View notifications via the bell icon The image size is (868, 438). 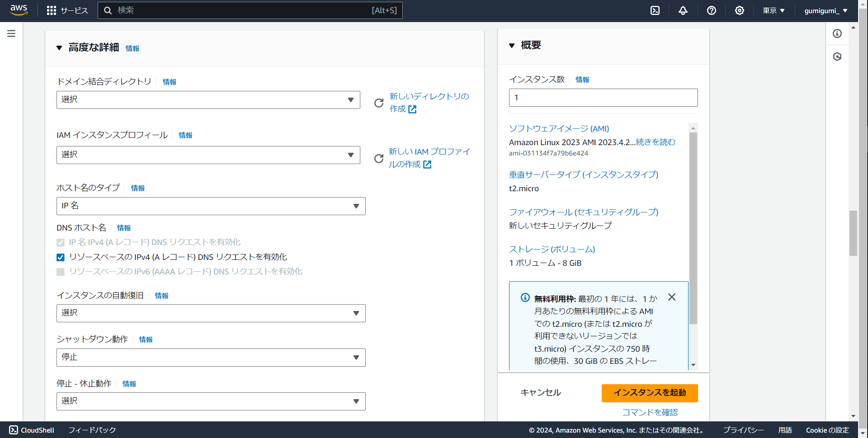[x=683, y=10]
